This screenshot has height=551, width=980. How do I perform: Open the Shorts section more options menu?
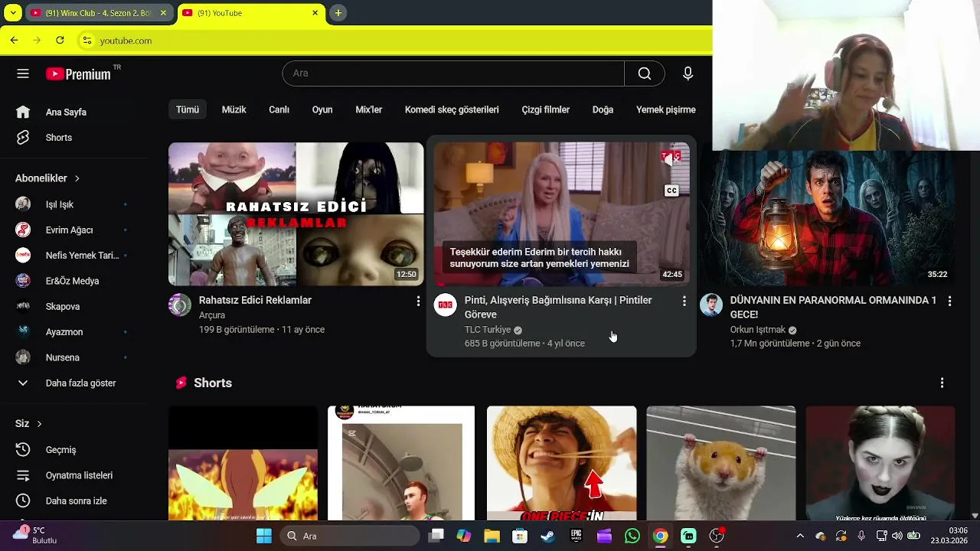(x=942, y=383)
